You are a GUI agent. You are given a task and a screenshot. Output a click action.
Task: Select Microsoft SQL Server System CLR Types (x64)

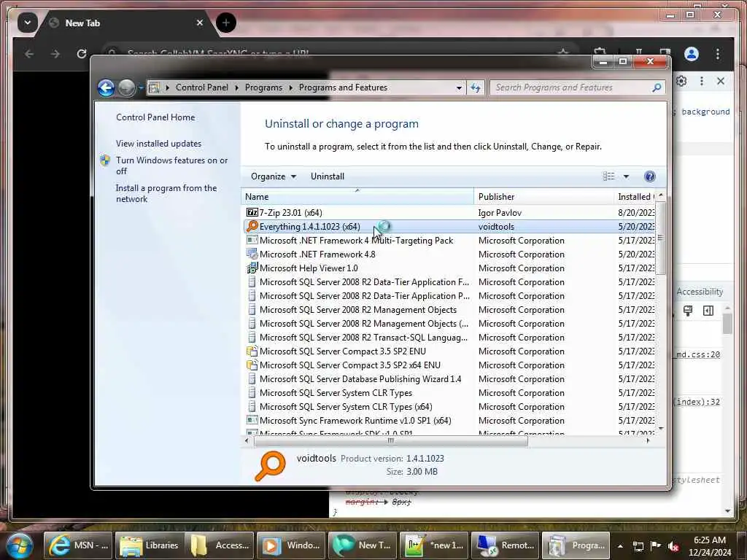pos(449,407)
